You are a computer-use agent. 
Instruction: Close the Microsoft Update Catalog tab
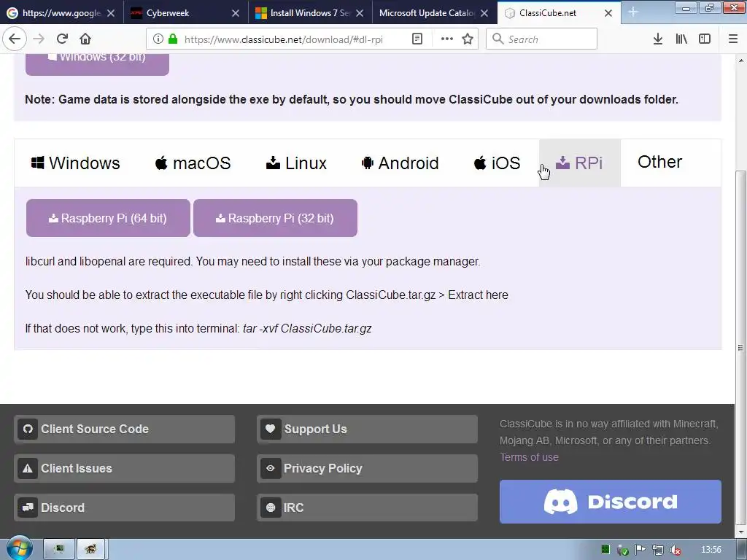484,13
